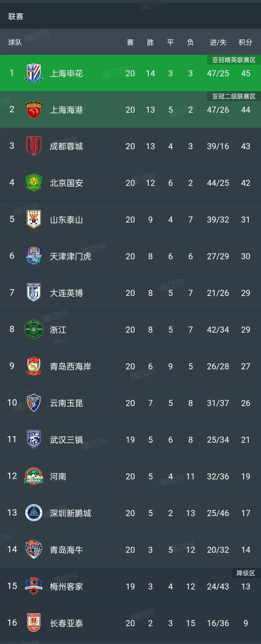261x644 pixels.
Task: Tap the 亚冠精英联赛区 zone label
Action: (234, 60)
